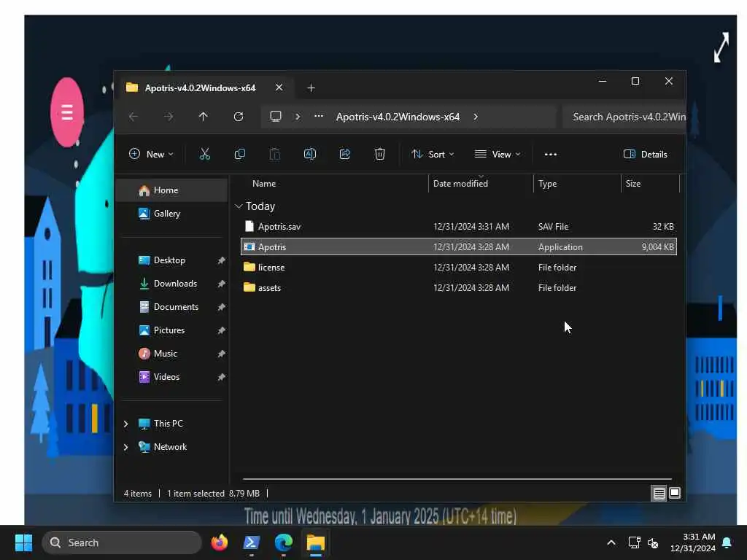This screenshot has width=747, height=560.
Task: Click the network icon in system tray
Action: click(x=634, y=542)
